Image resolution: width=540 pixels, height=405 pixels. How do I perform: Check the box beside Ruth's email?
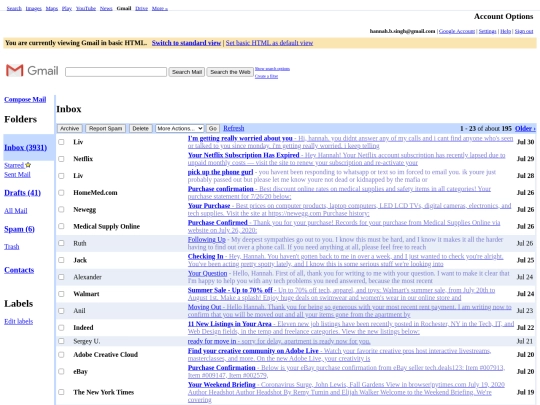tap(61, 243)
